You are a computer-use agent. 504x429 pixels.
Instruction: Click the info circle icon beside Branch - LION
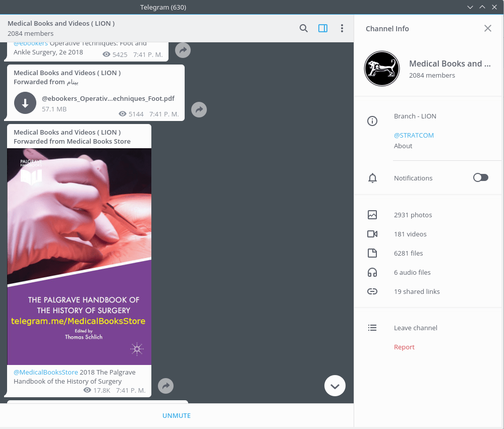click(372, 121)
